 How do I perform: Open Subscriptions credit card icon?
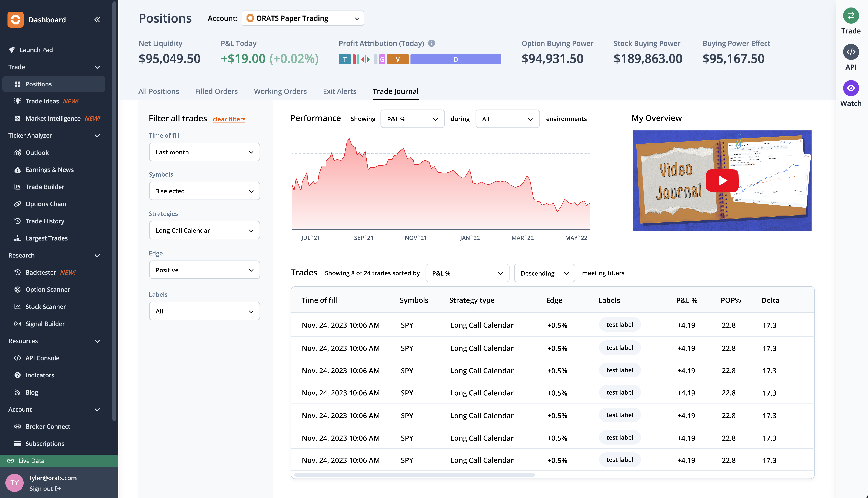pos(17,444)
